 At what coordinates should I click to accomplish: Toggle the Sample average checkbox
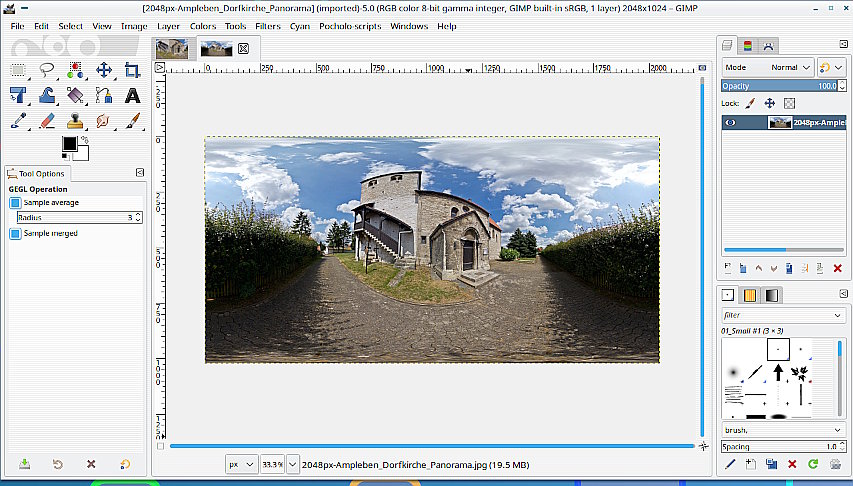[15, 203]
